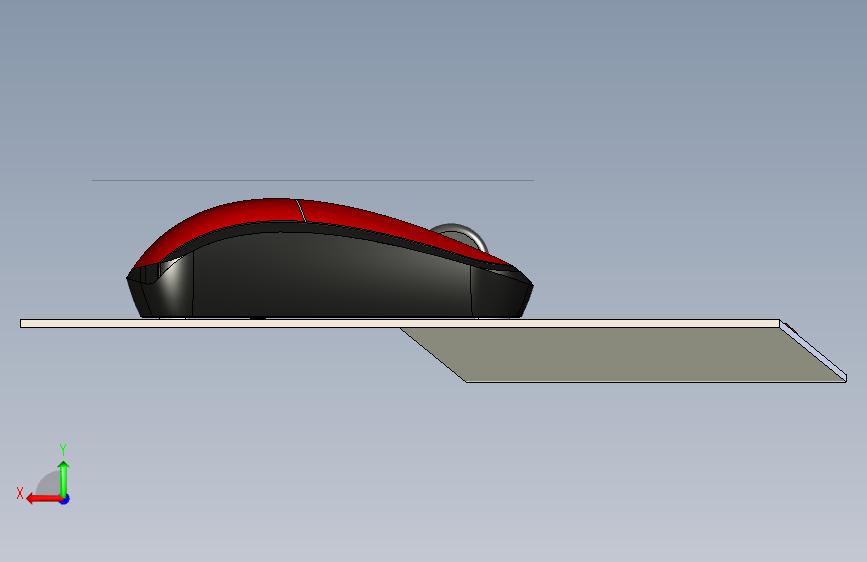Click the red "X" label on the triad
The height and width of the screenshot is (562, 867).
coord(20,493)
